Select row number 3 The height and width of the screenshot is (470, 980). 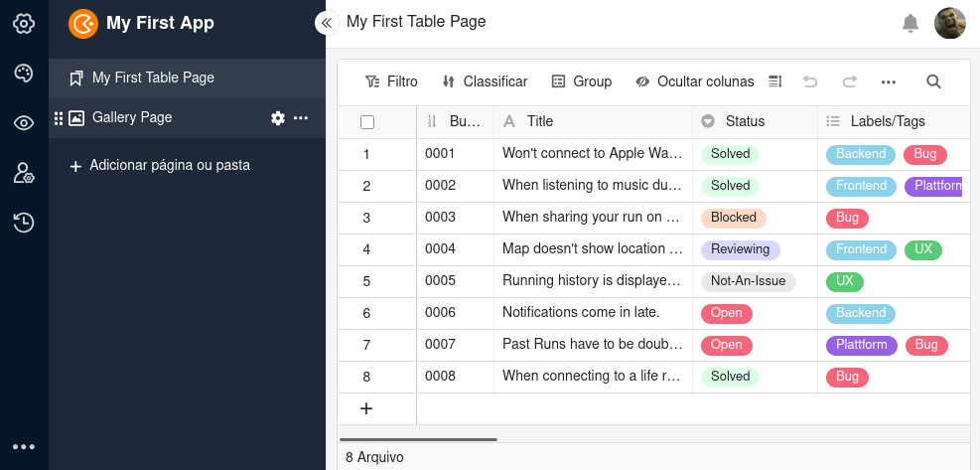pos(366,218)
